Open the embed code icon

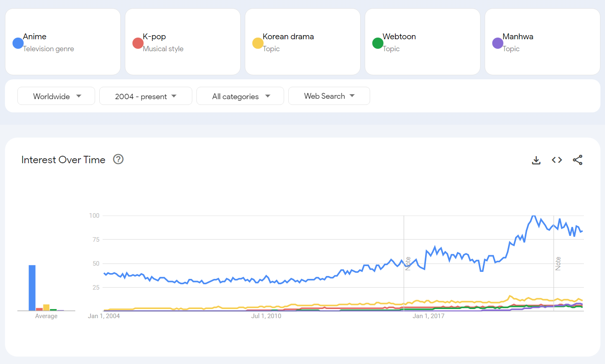coord(557,160)
